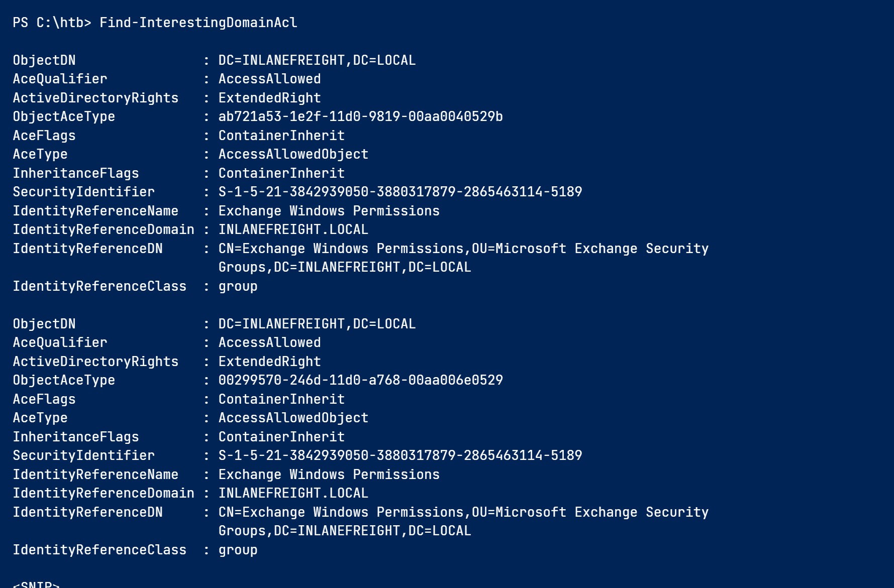Click the first IdentityReferenceDN label
Viewport: 894px width, 588px height.
pos(87,249)
